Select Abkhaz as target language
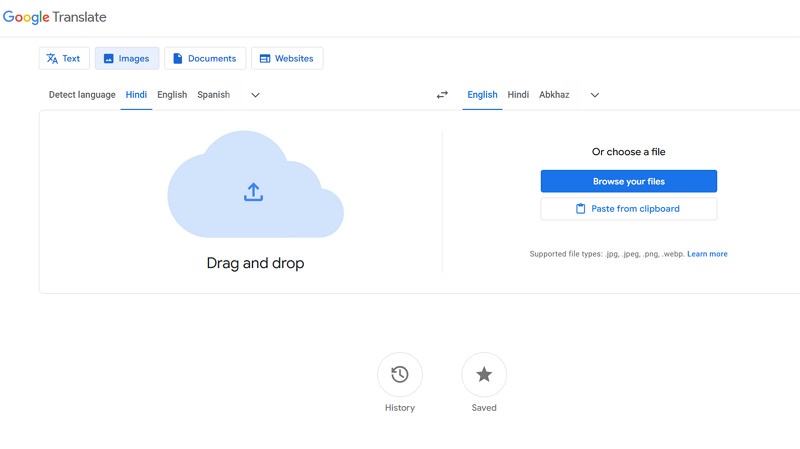The image size is (800, 449). [554, 94]
